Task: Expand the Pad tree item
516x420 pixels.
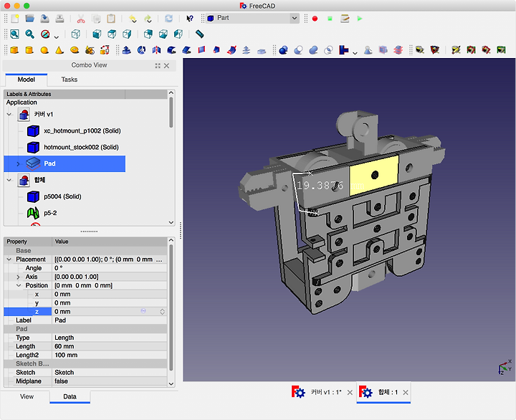Action: (x=18, y=164)
